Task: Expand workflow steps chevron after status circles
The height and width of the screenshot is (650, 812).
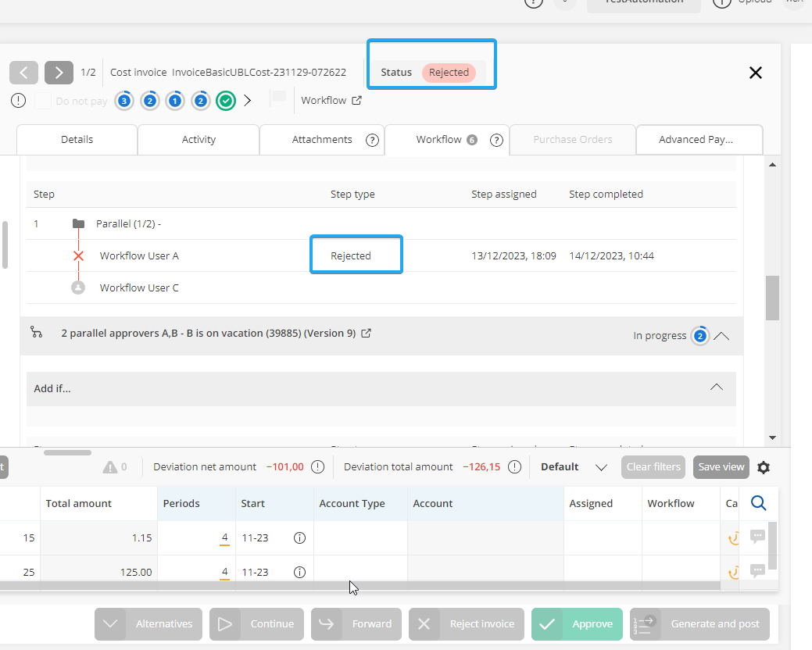Action: point(248,100)
